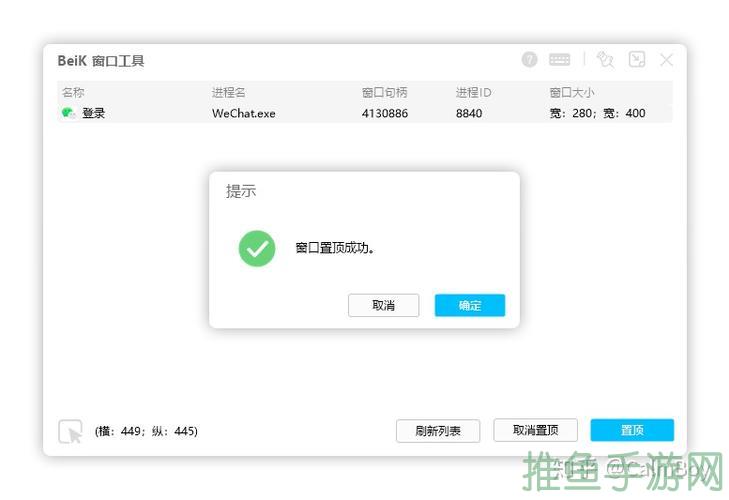
Task: Click the green success checkmark icon
Action: (x=257, y=248)
